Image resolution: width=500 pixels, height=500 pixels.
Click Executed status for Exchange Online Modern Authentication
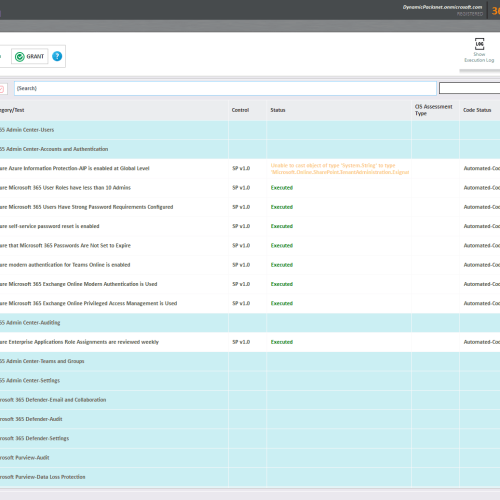tap(282, 284)
